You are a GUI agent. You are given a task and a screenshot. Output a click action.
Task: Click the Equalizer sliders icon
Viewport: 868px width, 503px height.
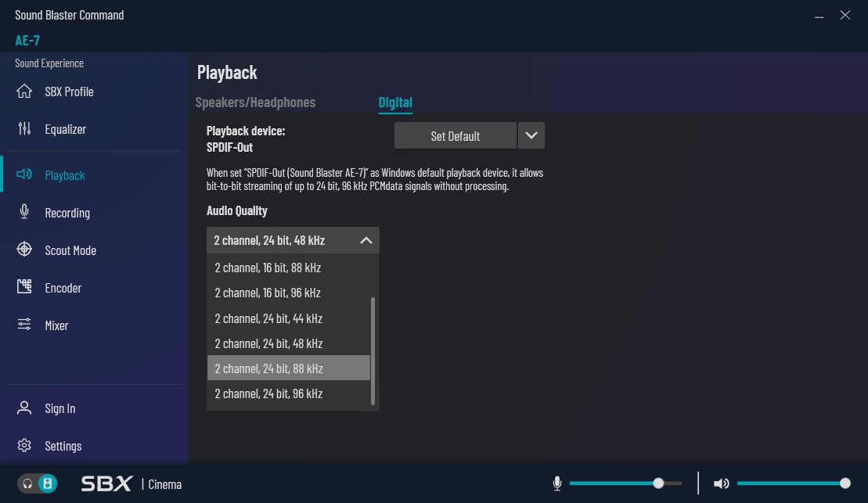(x=24, y=129)
